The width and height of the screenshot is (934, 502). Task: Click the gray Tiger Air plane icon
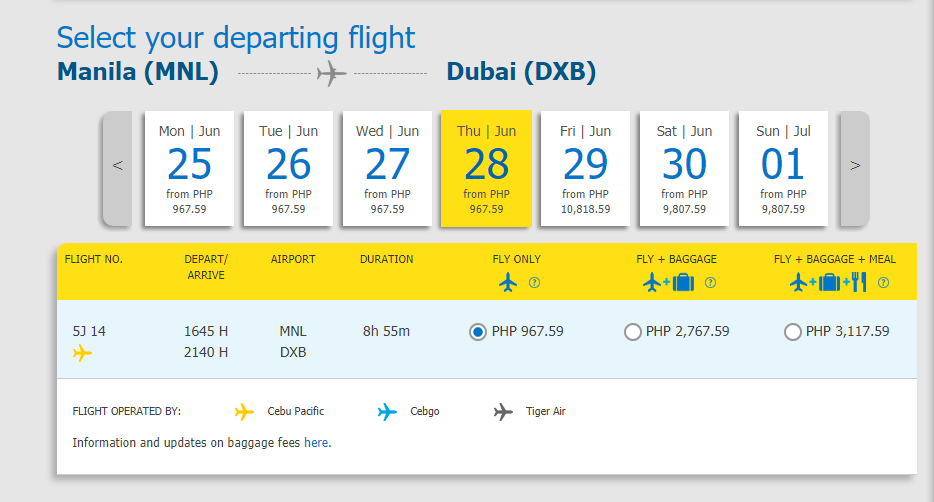pos(503,411)
